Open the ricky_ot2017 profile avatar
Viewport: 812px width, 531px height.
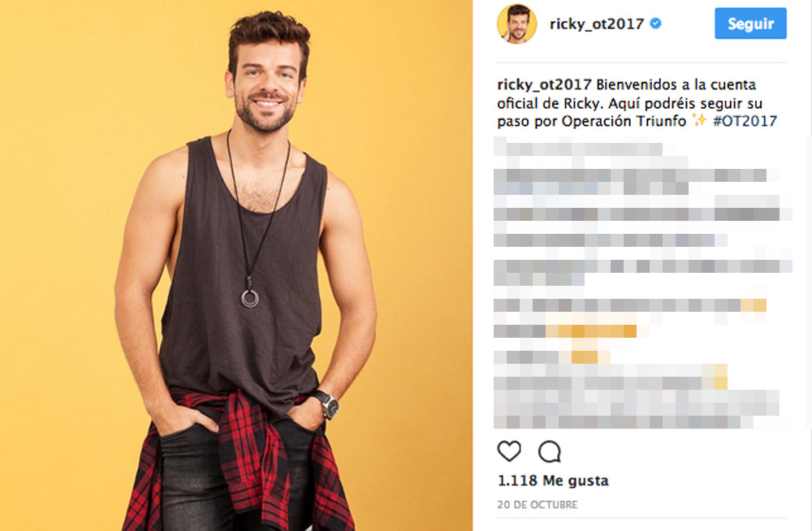click(516, 24)
